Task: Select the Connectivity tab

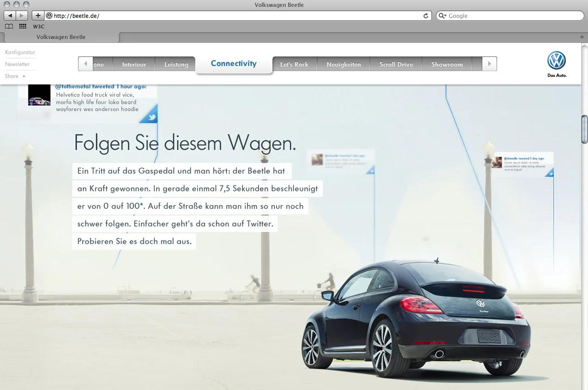Action: [x=234, y=63]
